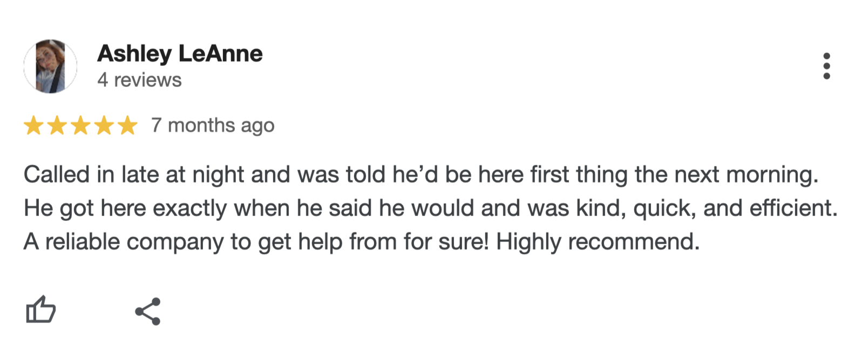This screenshot has height=350, width=868.
Task: Open the three-dot more options menu
Action: [826, 66]
